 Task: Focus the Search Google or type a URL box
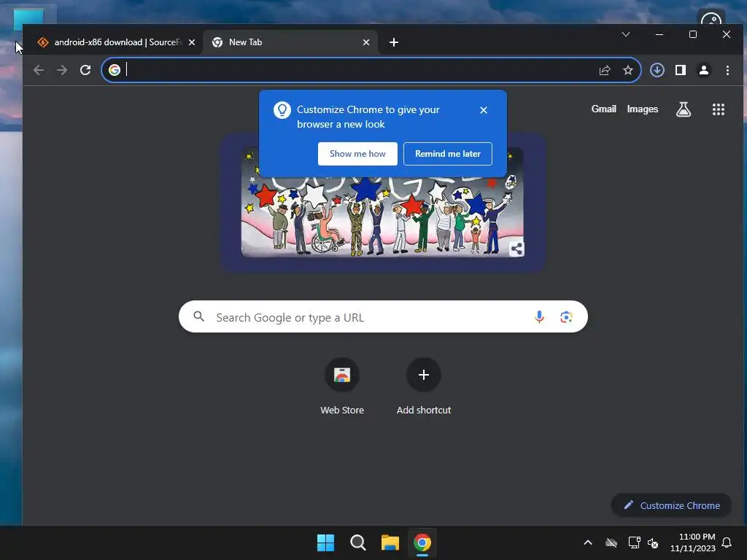point(383,316)
